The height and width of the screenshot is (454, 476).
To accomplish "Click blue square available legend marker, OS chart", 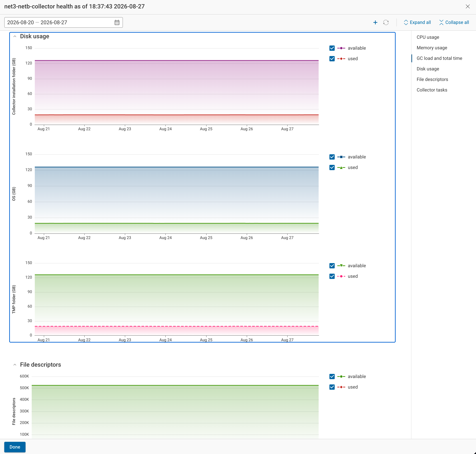I will click(341, 157).
